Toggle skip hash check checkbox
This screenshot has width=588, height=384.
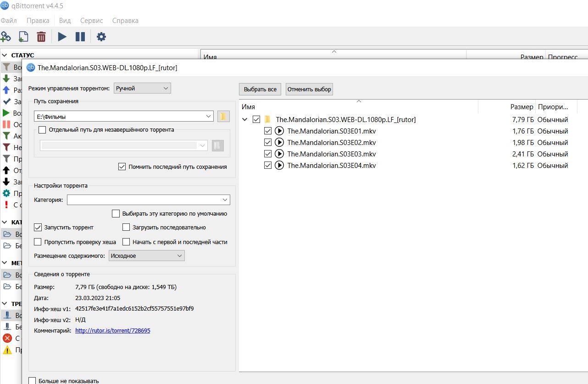coord(38,242)
